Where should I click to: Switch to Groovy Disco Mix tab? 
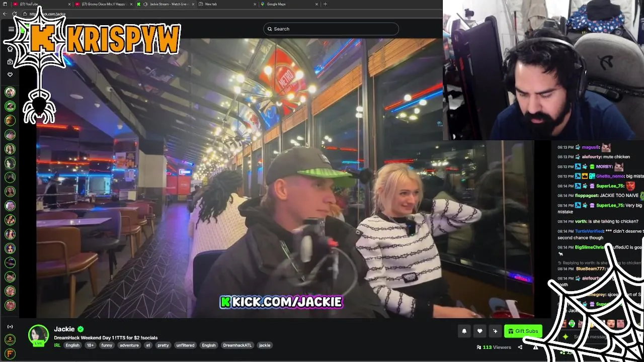104,4
